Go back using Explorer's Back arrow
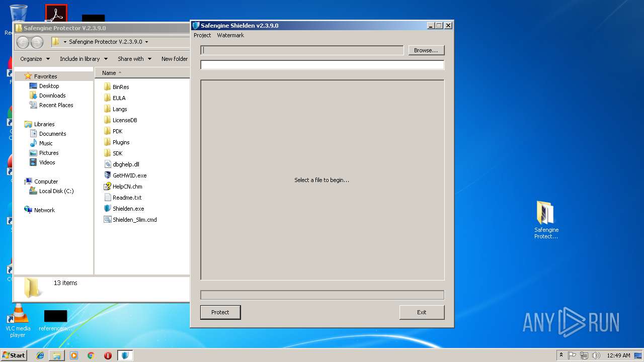The image size is (644, 362). click(x=23, y=42)
